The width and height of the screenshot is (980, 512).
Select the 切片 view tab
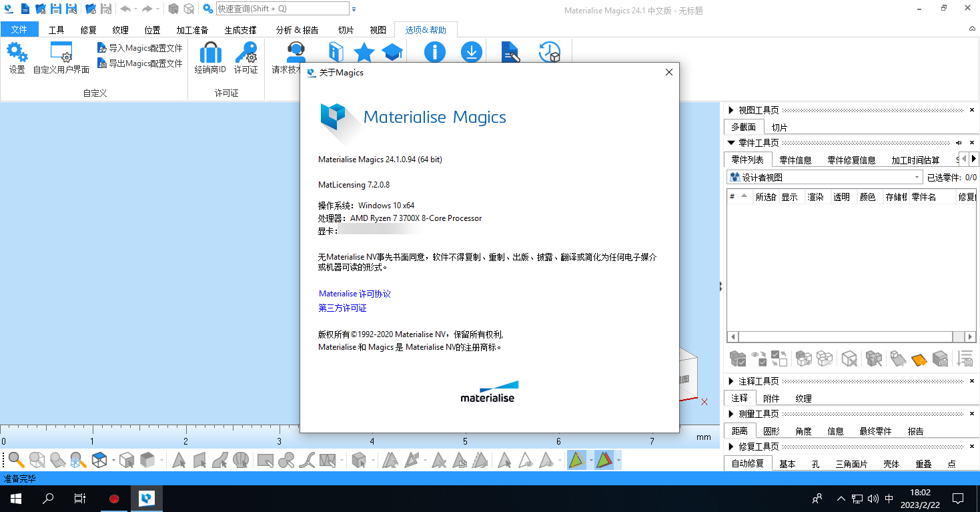click(x=779, y=127)
